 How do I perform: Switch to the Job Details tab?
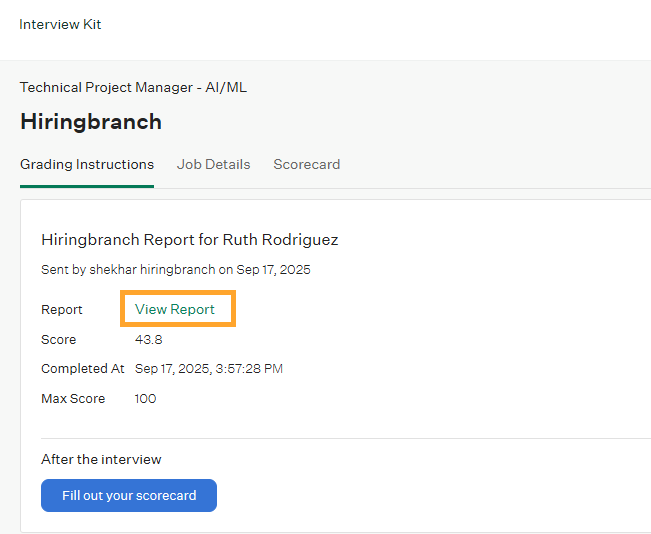click(213, 164)
